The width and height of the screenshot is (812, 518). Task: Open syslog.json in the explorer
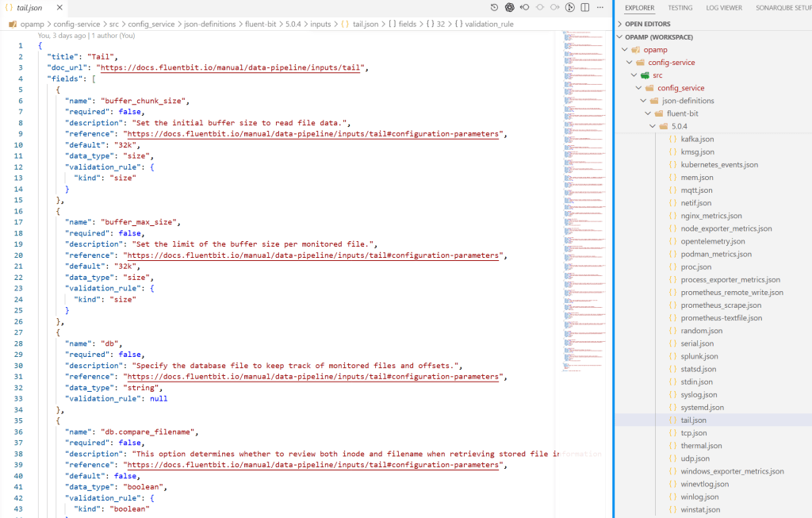coord(699,395)
